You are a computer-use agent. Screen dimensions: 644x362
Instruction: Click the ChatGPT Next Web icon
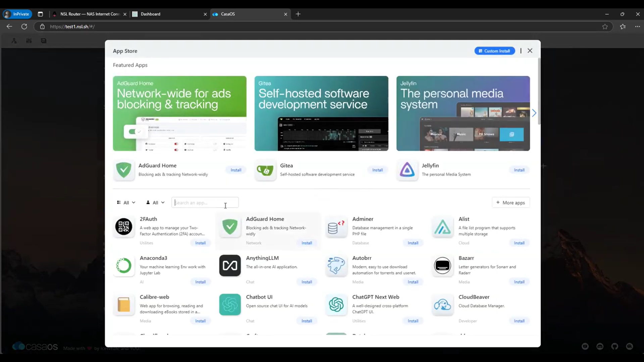[336, 305]
